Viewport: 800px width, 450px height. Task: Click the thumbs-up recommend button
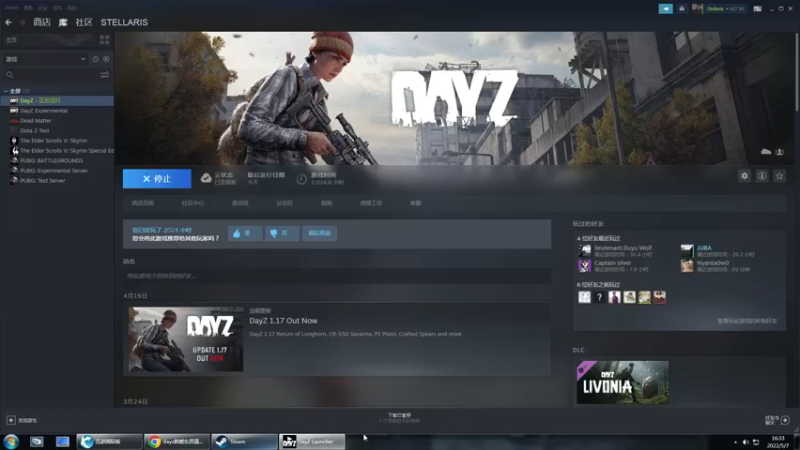pos(245,233)
